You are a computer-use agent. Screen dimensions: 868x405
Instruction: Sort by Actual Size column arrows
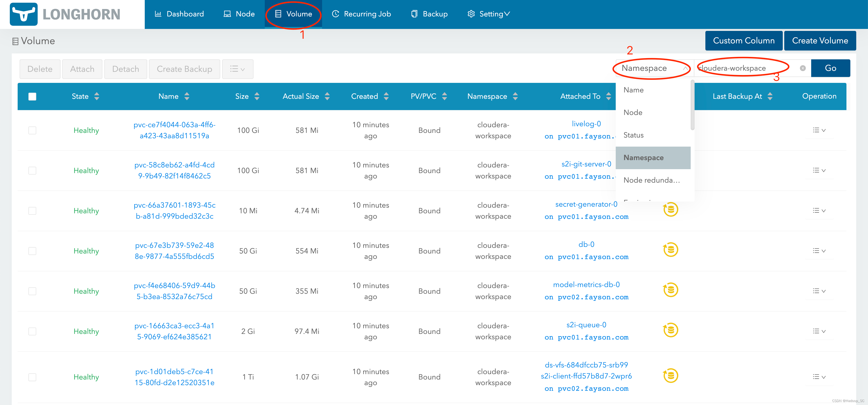click(327, 96)
